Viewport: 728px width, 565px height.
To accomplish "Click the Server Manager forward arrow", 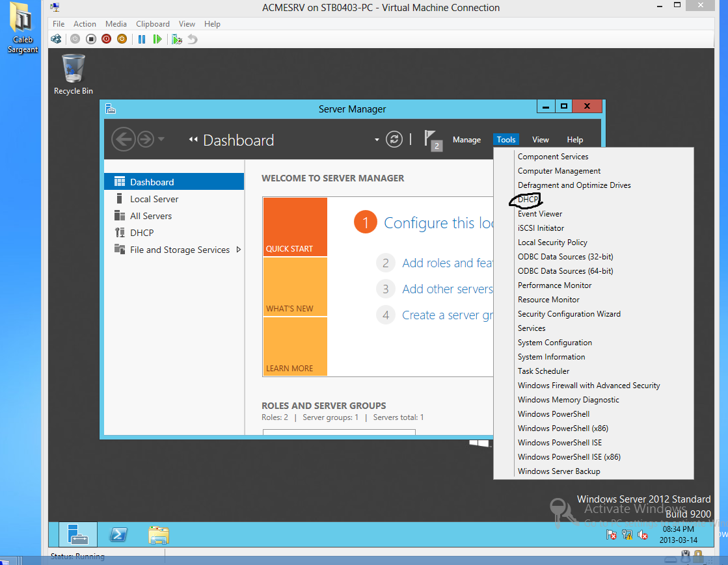I will (x=146, y=138).
